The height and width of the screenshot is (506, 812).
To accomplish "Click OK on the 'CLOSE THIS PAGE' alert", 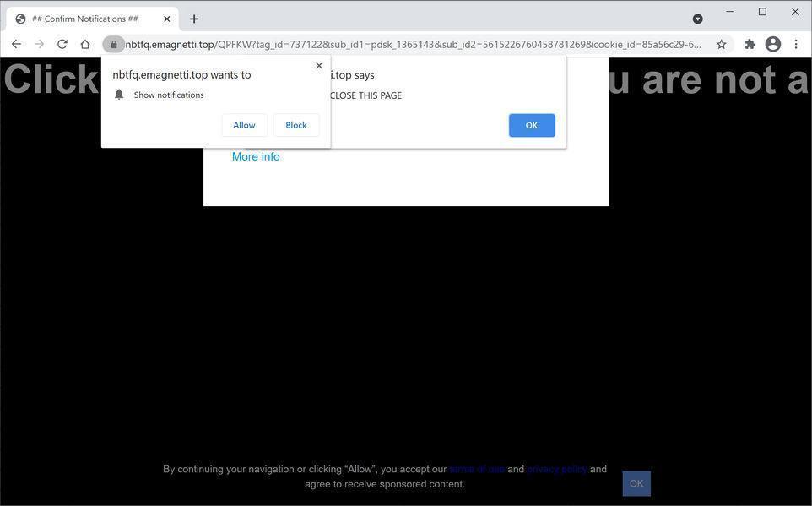I will tap(532, 124).
